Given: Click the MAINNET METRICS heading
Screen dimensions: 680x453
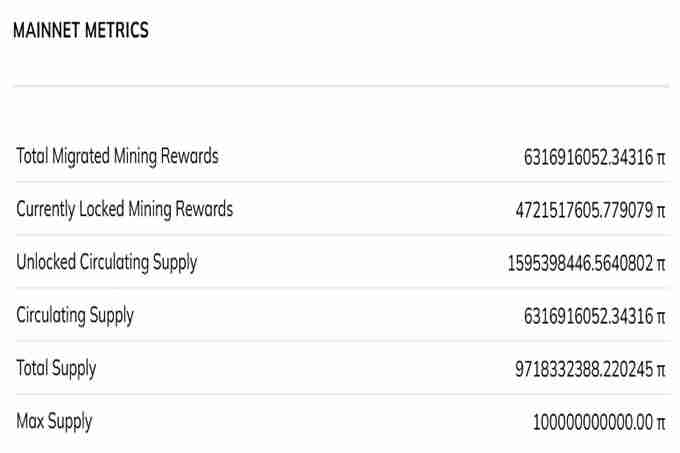Looking at the screenshot, I should (x=81, y=31).
